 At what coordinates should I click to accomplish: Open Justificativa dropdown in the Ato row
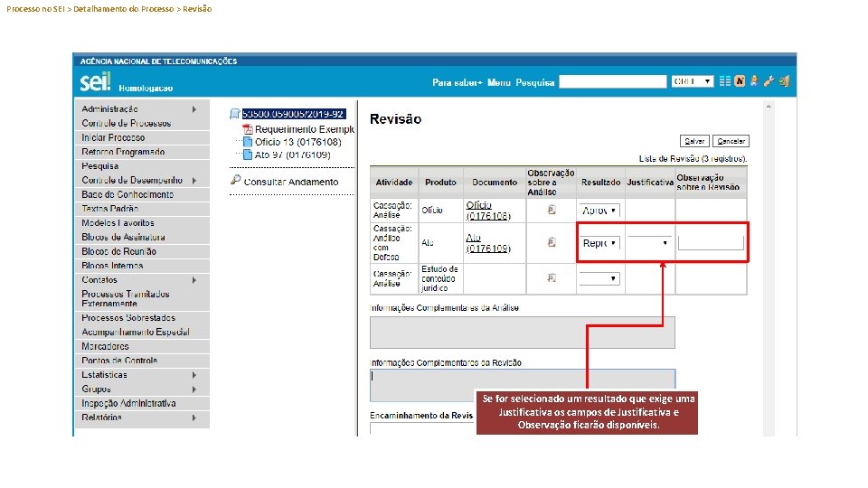[x=649, y=242]
